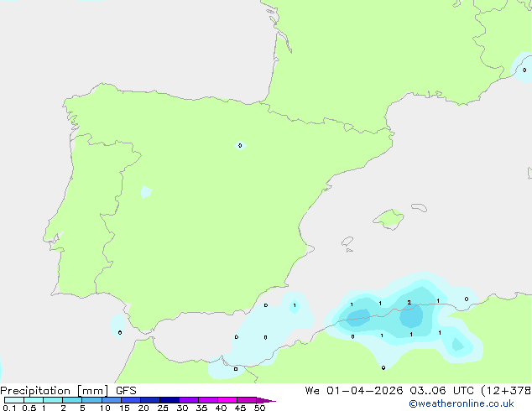Select the legend swatch between 2 and 5
Screen dimensions: 532x411
click(72, 400)
